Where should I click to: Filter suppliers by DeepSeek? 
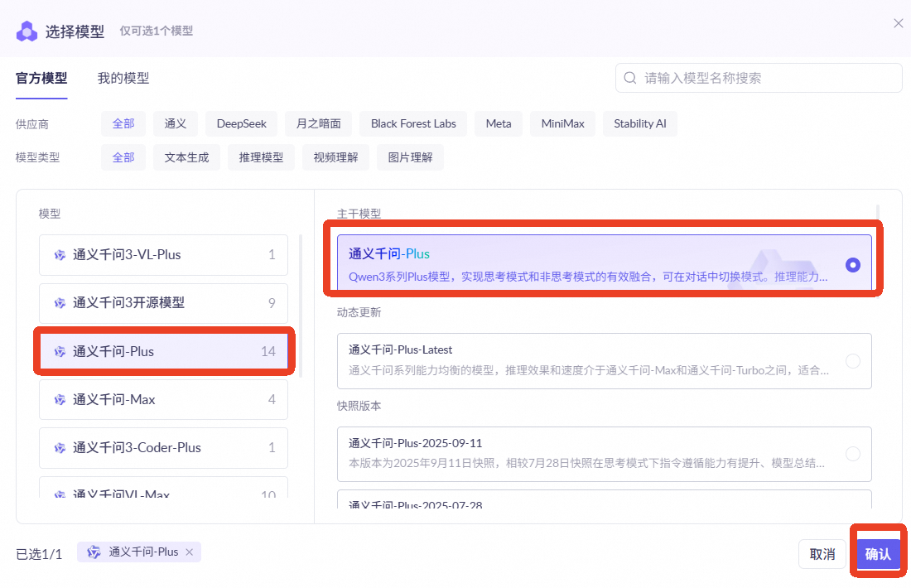click(241, 123)
